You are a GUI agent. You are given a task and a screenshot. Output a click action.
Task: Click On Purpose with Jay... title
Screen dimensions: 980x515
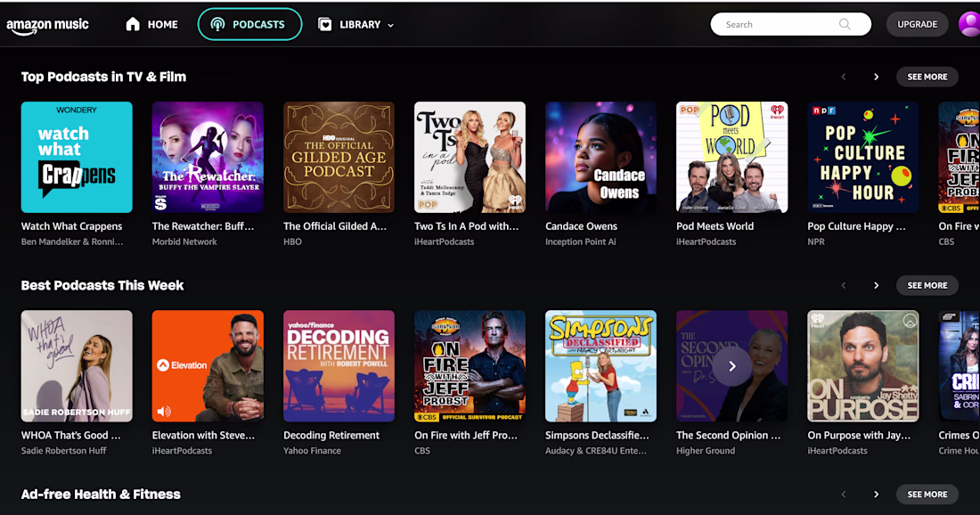click(859, 435)
